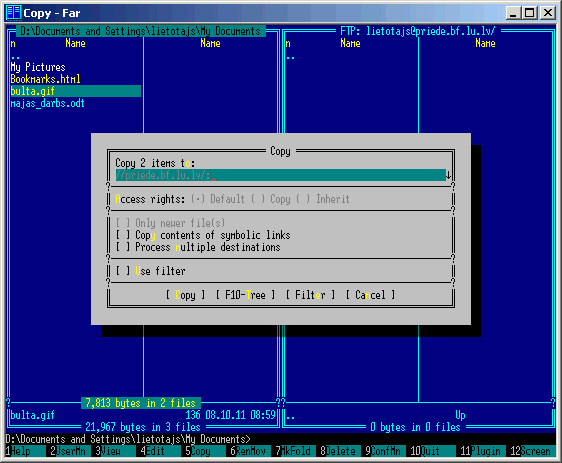Screen dimensions: 562x463
Task: Confirm with the Copy button in dialog
Action: click(186, 295)
